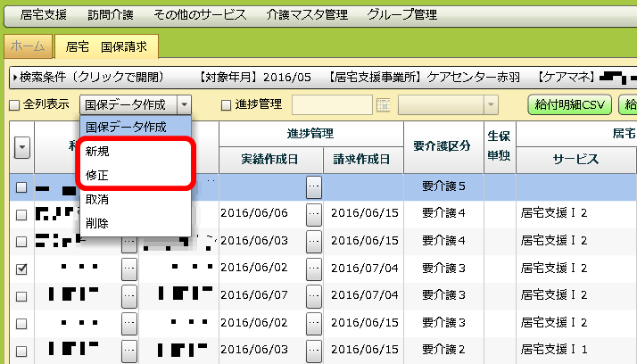Open the table header corner dropdown arrow
The image size is (637, 364).
(22, 147)
